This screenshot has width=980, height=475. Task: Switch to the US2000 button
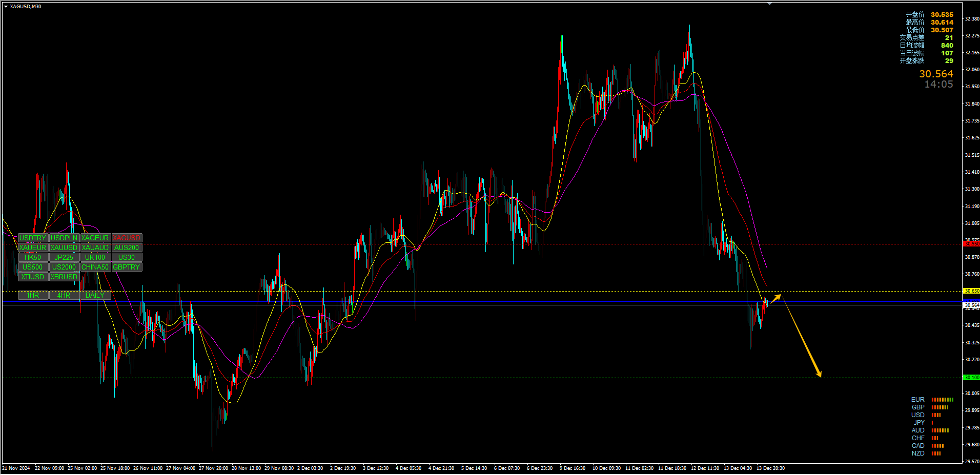point(64,267)
